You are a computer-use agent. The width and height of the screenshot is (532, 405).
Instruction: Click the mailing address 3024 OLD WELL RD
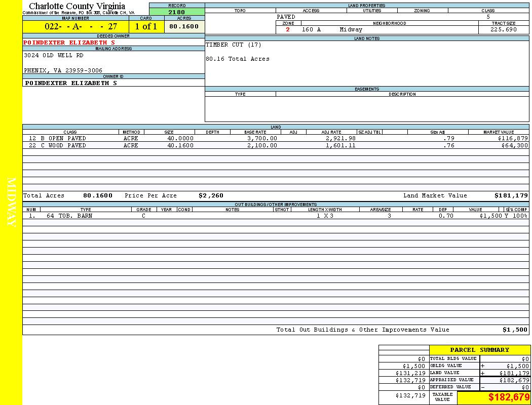pos(54,55)
